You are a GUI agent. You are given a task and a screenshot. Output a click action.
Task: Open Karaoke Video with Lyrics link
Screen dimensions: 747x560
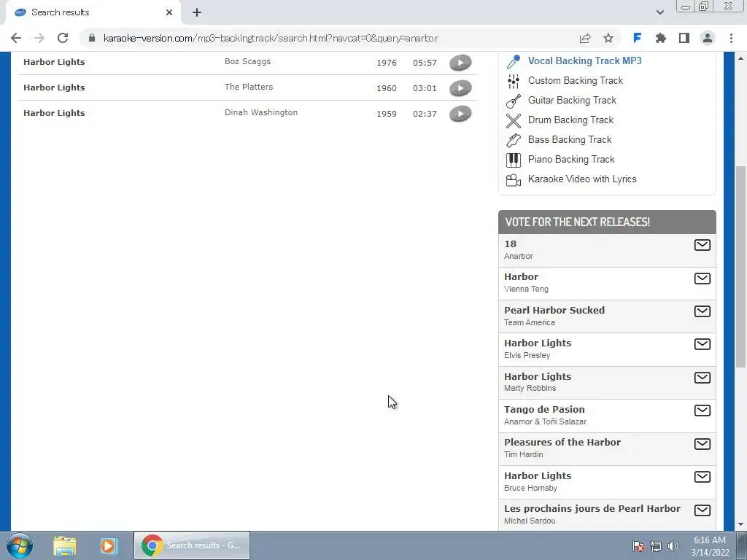coord(582,179)
